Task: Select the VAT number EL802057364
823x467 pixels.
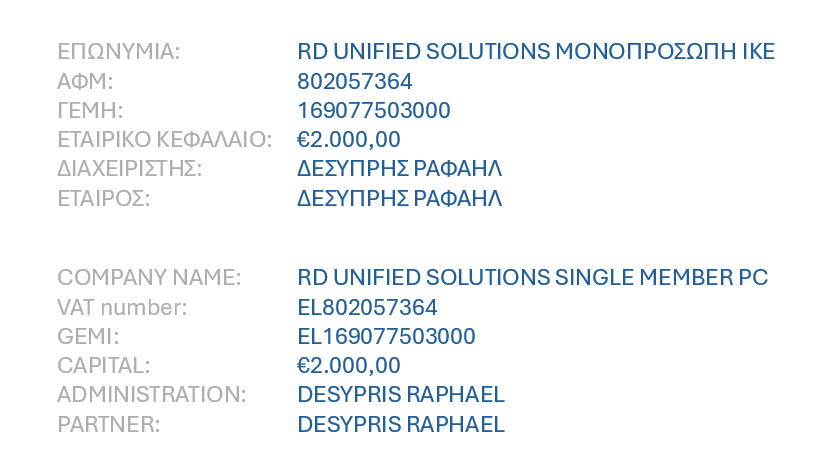Action: [x=367, y=307]
